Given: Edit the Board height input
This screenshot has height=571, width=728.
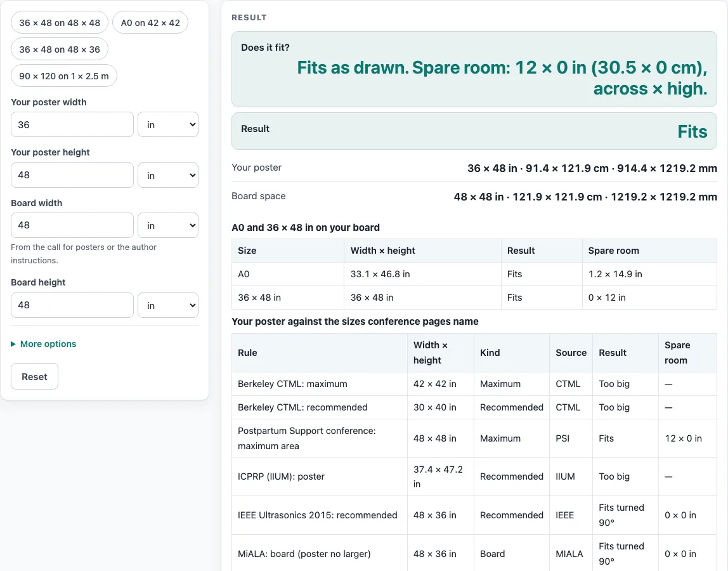Looking at the screenshot, I should (x=72, y=305).
